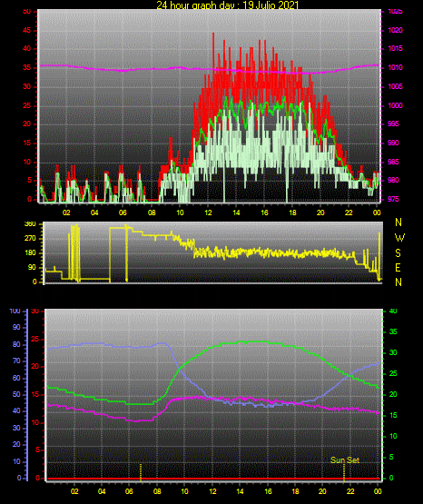
Task: Click blue humidity axis value 80
Action: [x=16, y=344]
